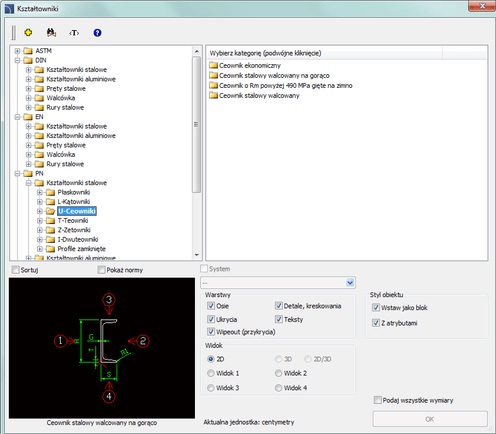Click the channel profile preview image

[x=102, y=348]
